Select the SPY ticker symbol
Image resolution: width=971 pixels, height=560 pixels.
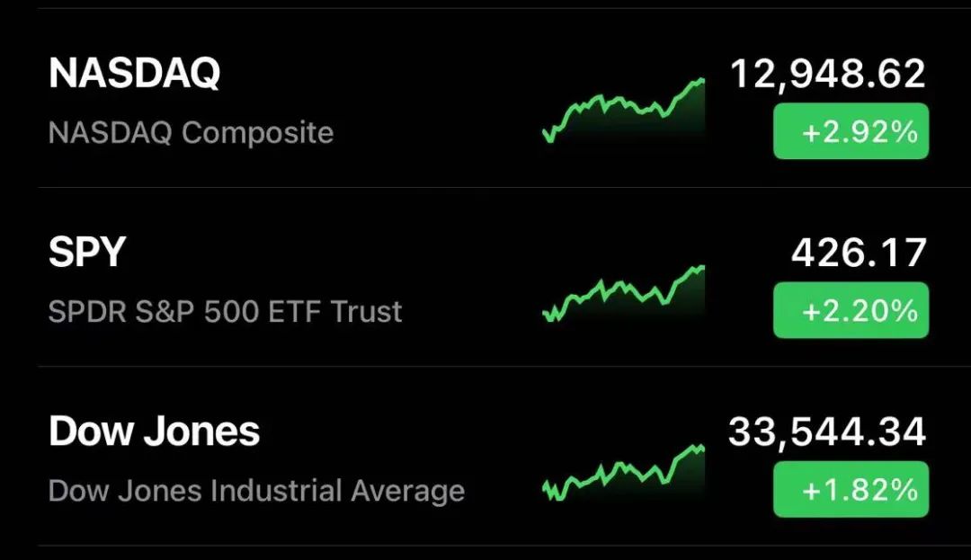coord(87,253)
